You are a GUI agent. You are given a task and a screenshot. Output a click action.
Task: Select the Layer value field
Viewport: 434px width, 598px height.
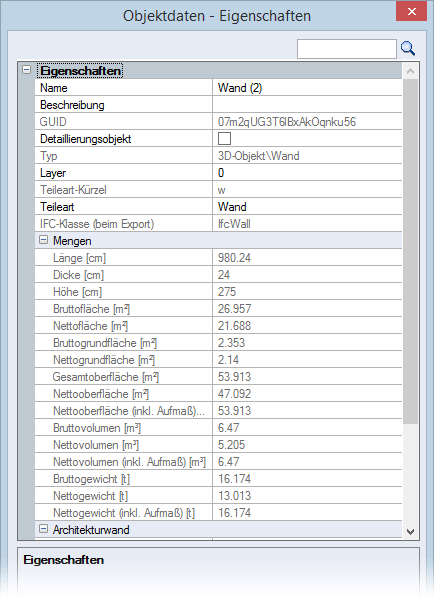click(307, 172)
